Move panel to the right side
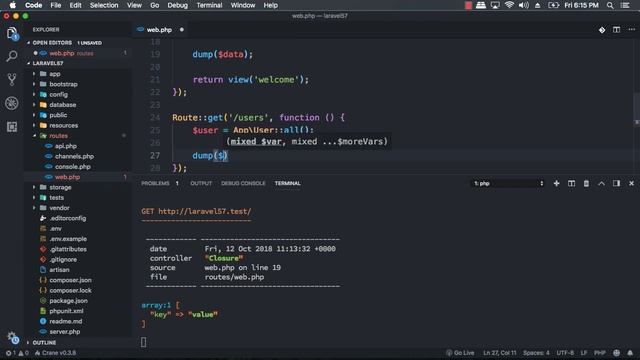Viewport: 640px width, 360px height. 616,183
